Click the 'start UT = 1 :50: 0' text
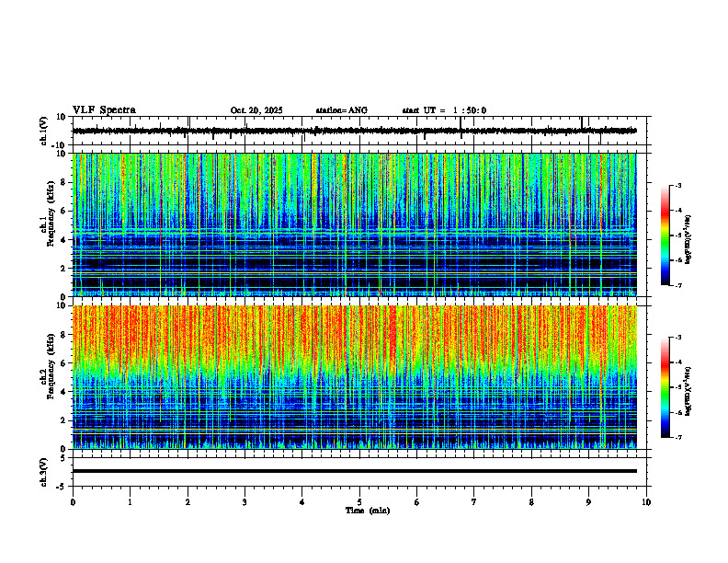This screenshot has width=728, height=563. (444, 110)
